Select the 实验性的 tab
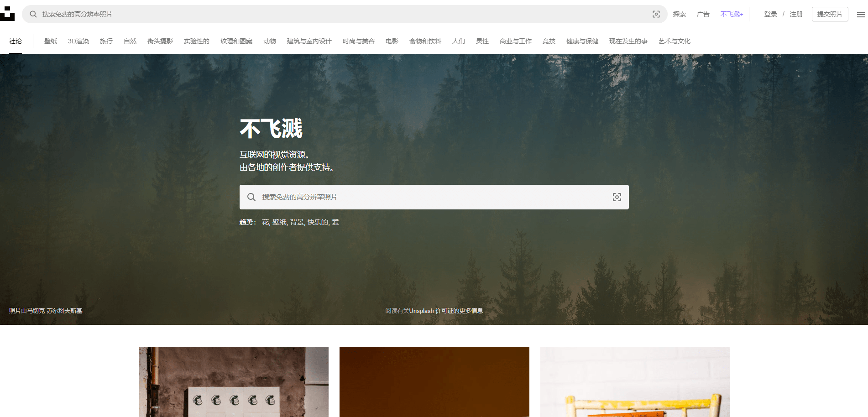868x417 pixels. pyautogui.click(x=197, y=41)
